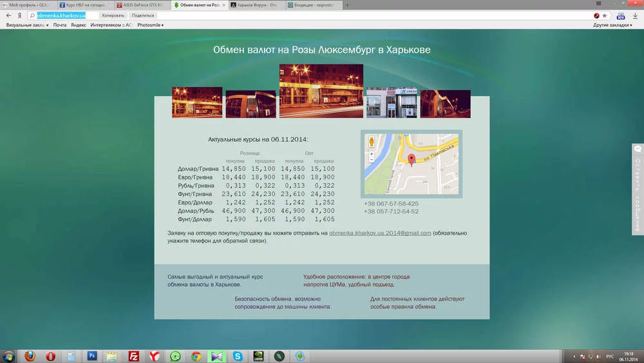The image size is (644, 363).
Task: Open FileZilla from the taskbar
Action: (x=134, y=355)
